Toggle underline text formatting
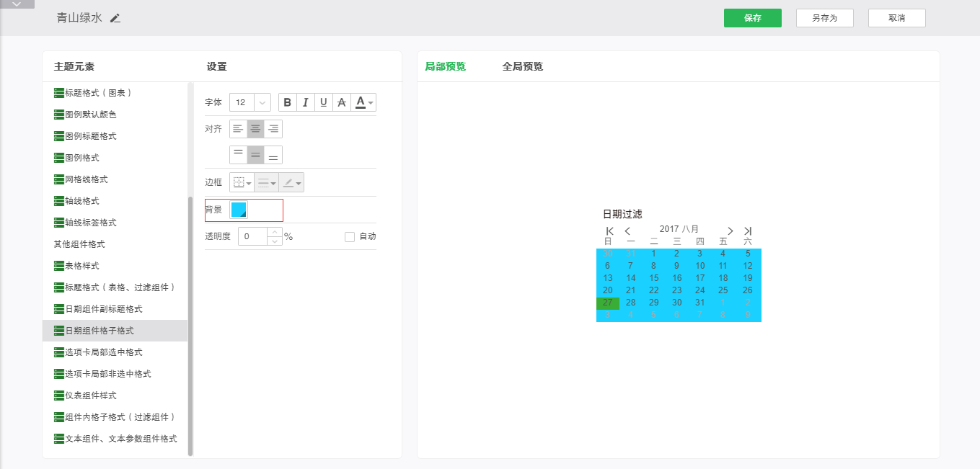The height and width of the screenshot is (469, 980). pyautogui.click(x=323, y=102)
